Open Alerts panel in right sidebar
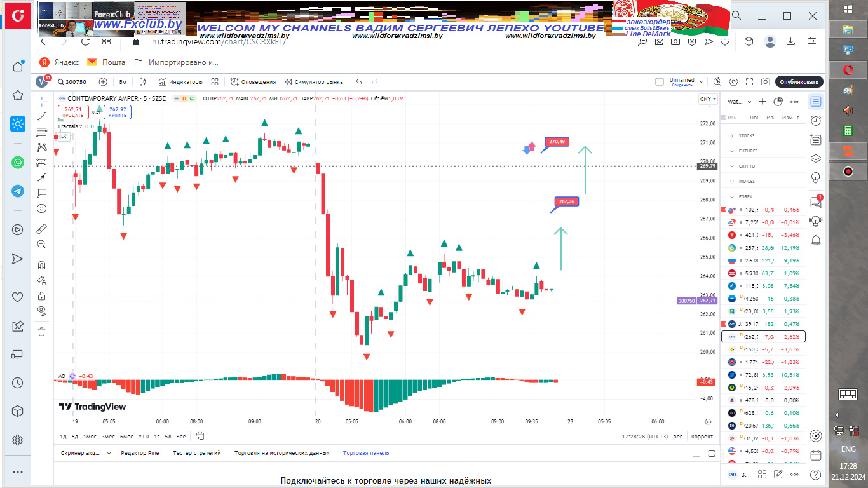This screenshot has width=868, height=488. 816,121
